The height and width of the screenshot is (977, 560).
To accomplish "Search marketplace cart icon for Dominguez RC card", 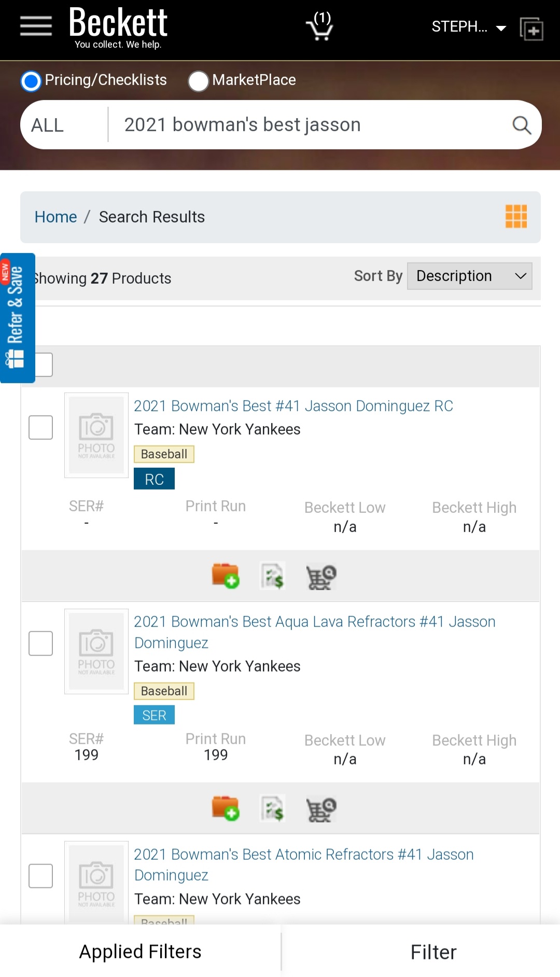I will (x=321, y=577).
